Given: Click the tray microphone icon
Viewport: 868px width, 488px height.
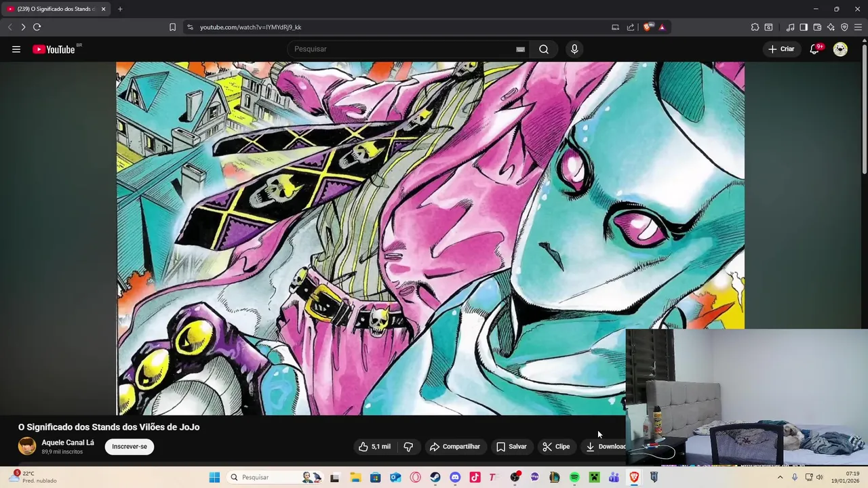Looking at the screenshot, I should 795,477.
